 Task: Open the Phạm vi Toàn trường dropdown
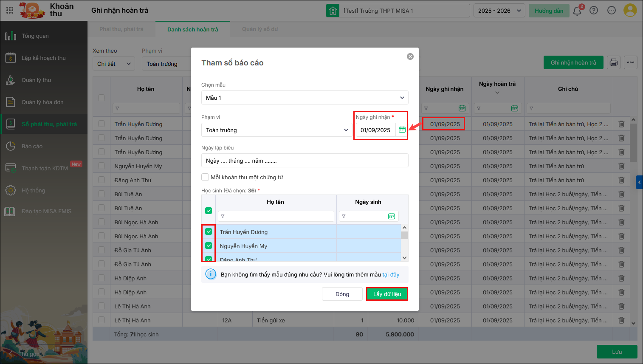coord(276,130)
